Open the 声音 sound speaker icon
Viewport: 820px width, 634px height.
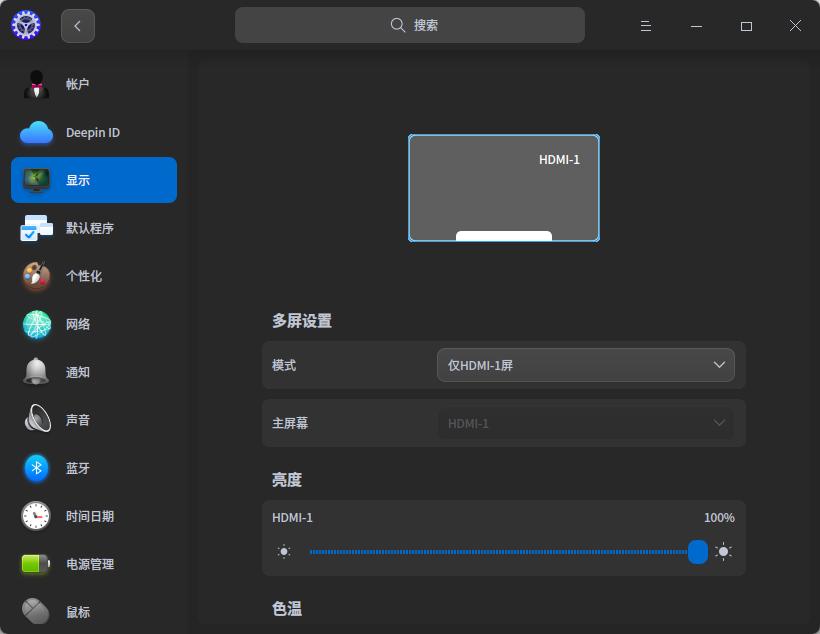coord(36,420)
